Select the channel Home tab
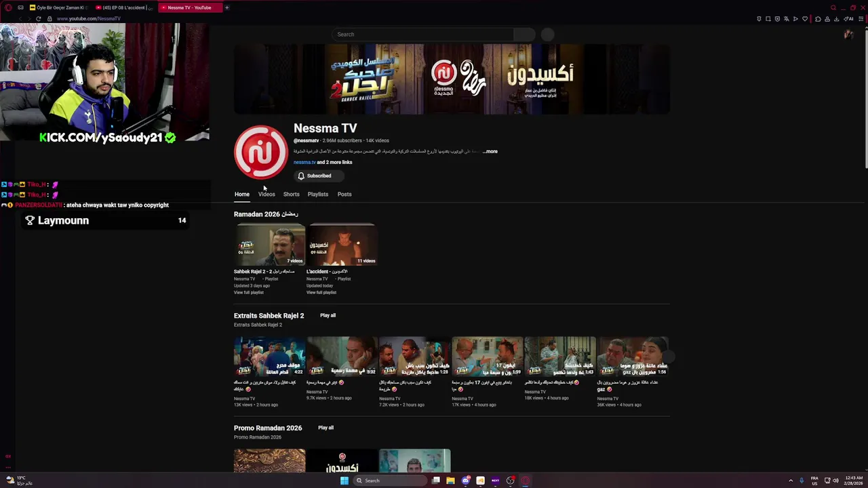Viewport: 868px width, 488px height. coord(242,194)
